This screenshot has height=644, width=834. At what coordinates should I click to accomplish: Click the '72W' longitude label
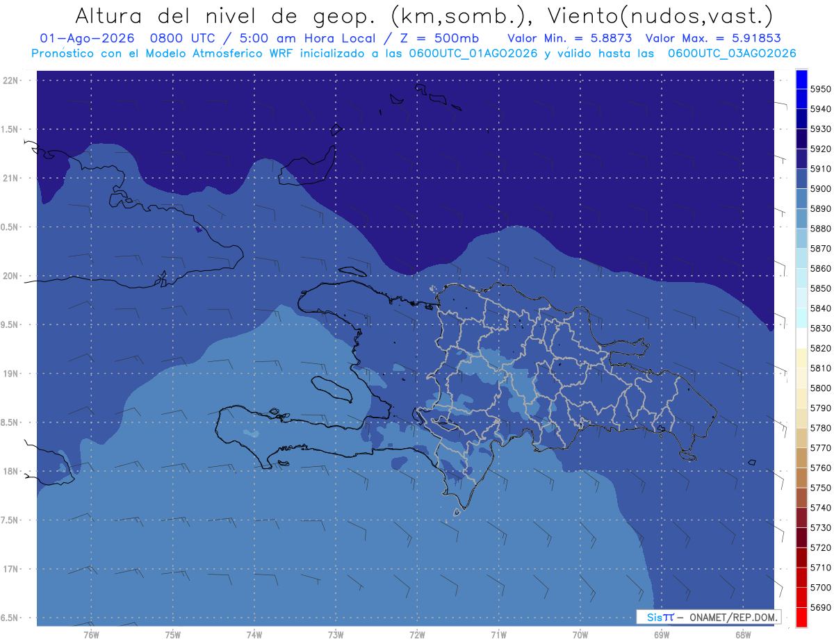[417, 635]
